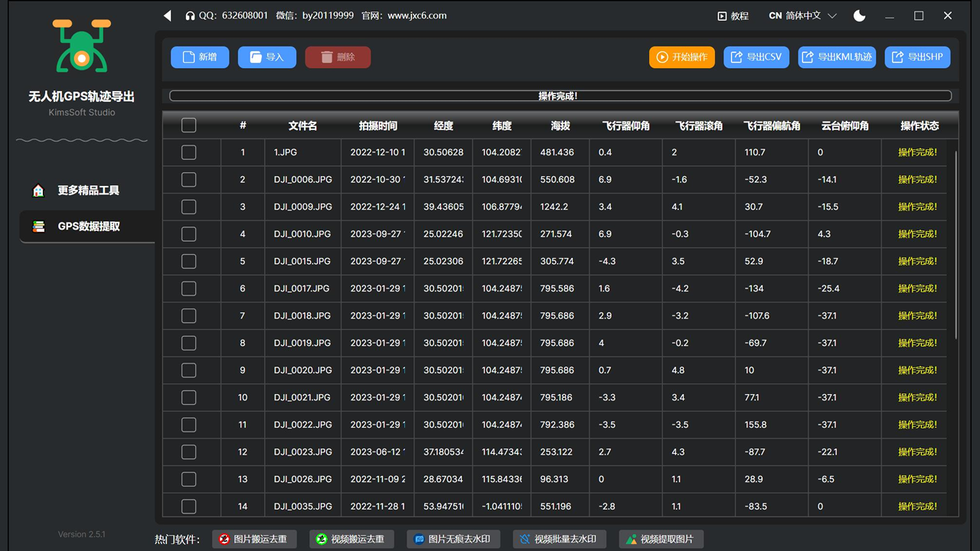The width and height of the screenshot is (980, 551).
Task: Click the 飞行器偏航角 column header
Action: coord(772,126)
